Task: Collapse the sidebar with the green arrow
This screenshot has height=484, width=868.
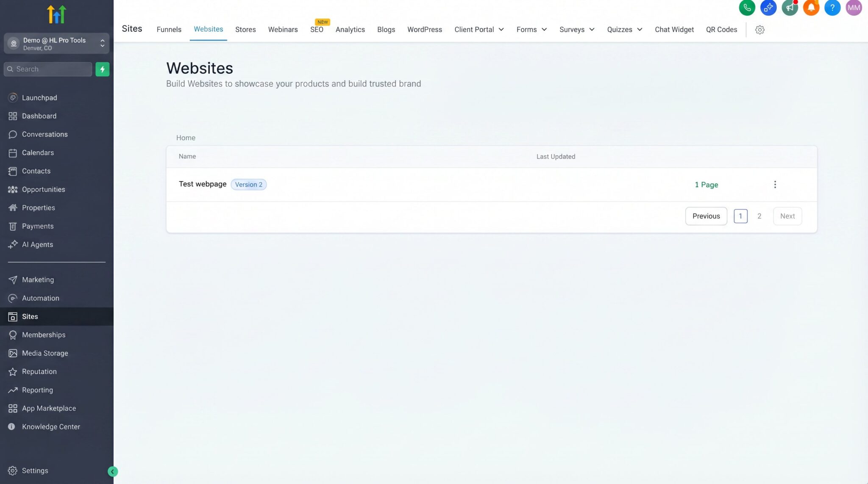Action: coord(112,471)
